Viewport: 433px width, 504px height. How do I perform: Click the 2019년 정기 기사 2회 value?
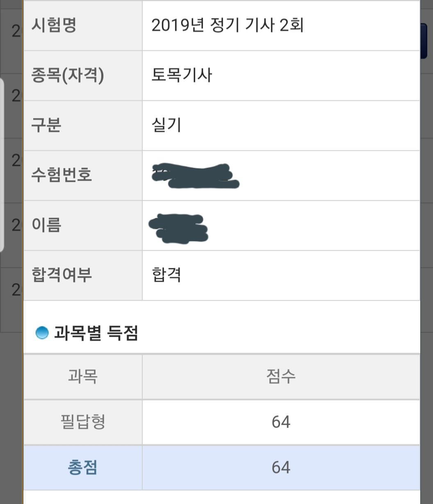point(228,26)
